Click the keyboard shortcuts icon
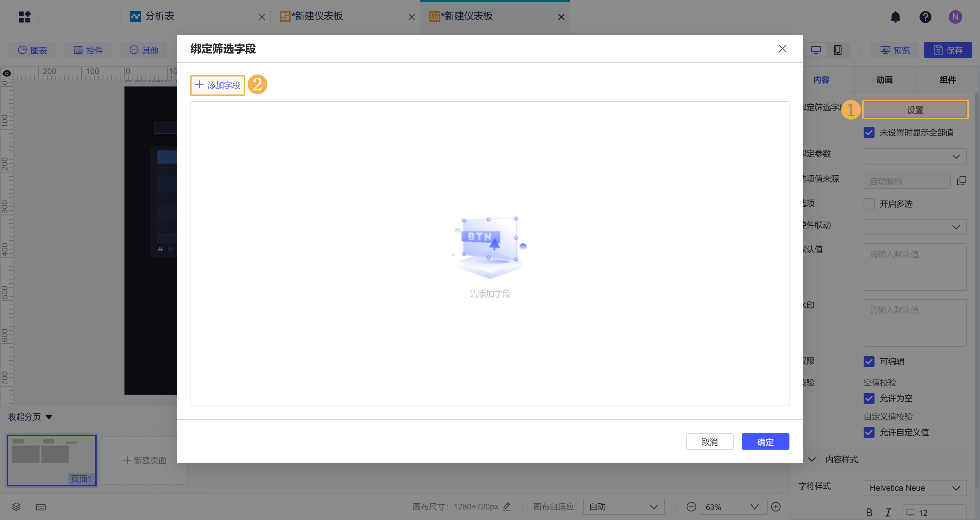980x520 pixels. click(41, 507)
